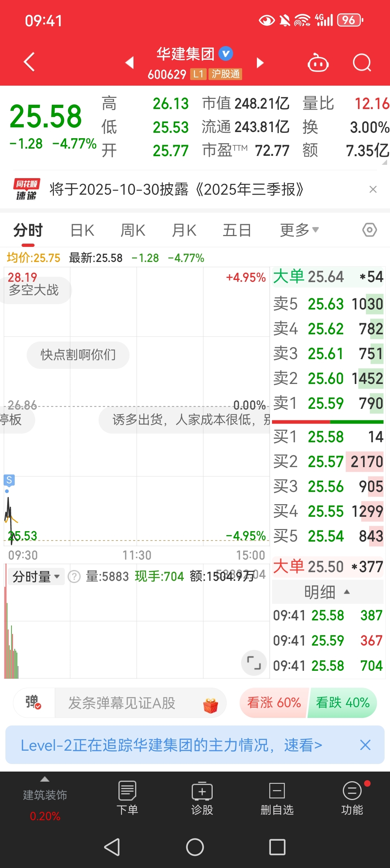The width and height of the screenshot is (390, 868).
Task: Expand the chart to fullscreen
Action: (x=254, y=663)
